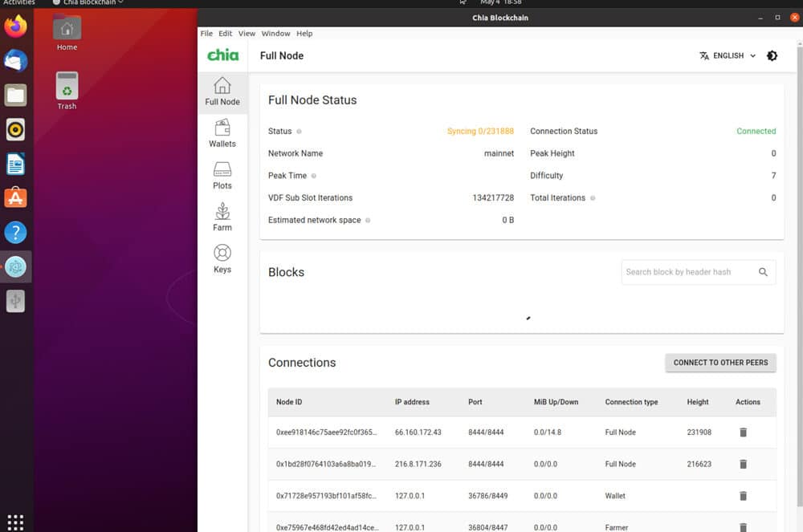This screenshot has height=532, width=803.
Task: Open the Keys sidebar section
Action: (222, 259)
